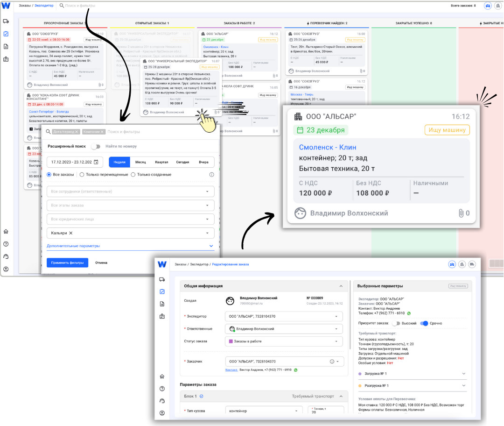Click the 17.12.2023 - 23.12.202 date field
Image resolution: width=504 pixels, height=426 pixels.
click(75, 162)
